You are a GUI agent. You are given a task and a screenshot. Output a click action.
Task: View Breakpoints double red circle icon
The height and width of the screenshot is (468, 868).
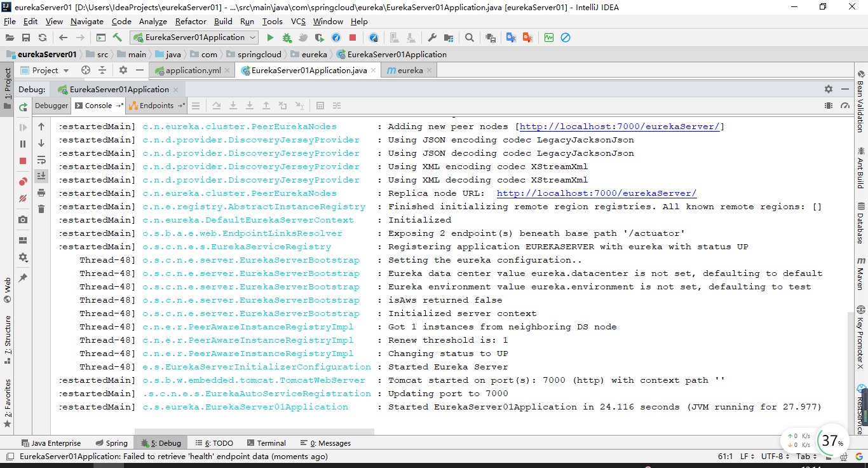pyautogui.click(x=23, y=182)
